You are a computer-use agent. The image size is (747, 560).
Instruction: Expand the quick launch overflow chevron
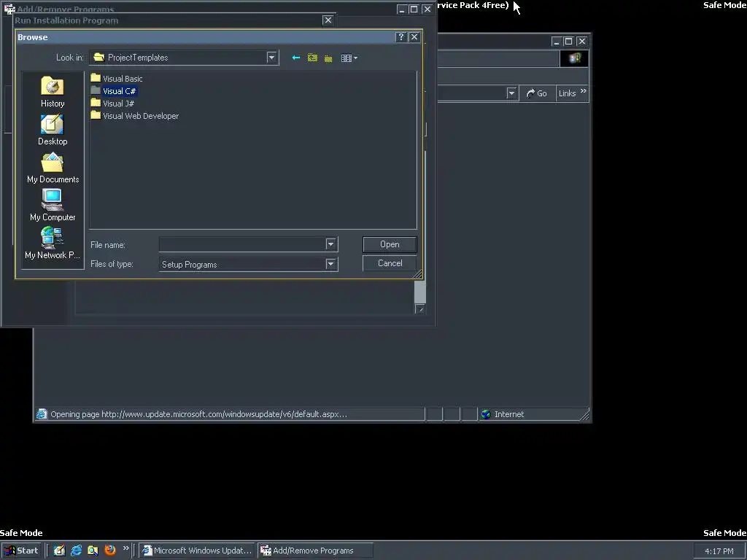125,548
